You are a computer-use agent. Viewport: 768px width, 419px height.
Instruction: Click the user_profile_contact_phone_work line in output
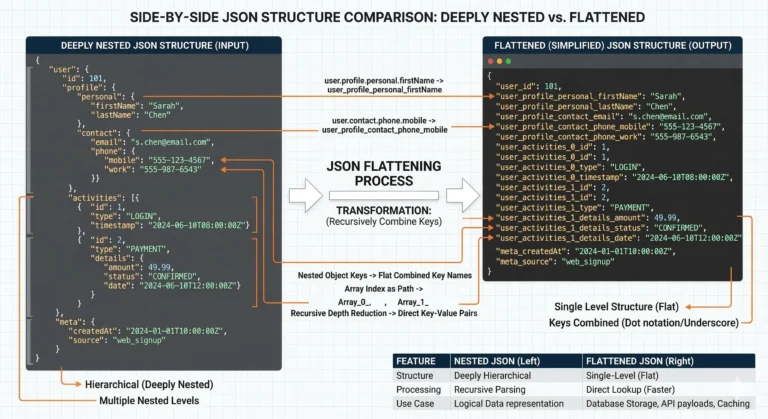click(x=606, y=137)
